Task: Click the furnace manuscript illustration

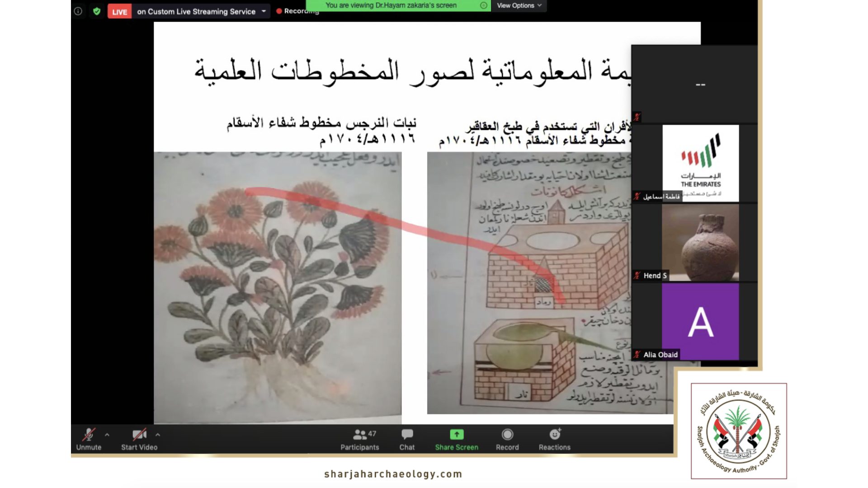Action: [550, 283]
